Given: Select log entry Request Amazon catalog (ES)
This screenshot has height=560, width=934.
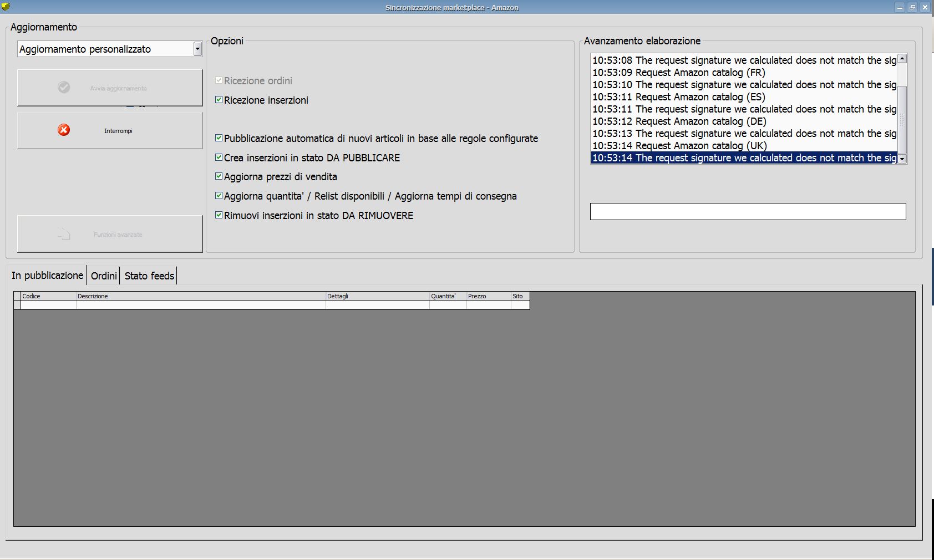Looking at the screenshot, I should point(744,97).
